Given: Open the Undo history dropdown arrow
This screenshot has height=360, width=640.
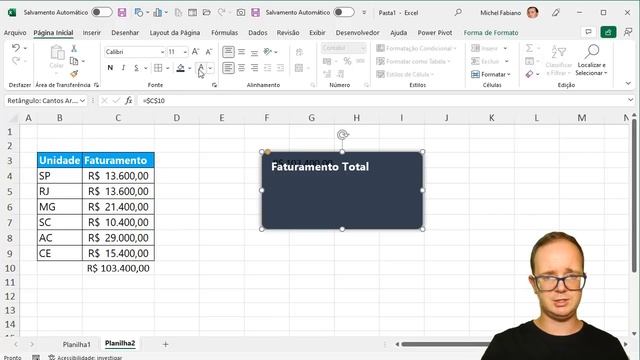Looking at the screenshot, I should coord(25,48).
